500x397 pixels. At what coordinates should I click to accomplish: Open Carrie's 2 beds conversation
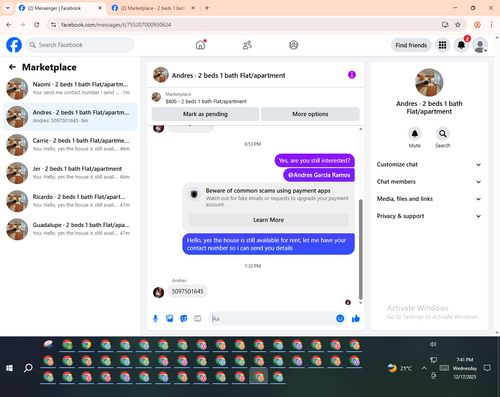click(70, 145)
